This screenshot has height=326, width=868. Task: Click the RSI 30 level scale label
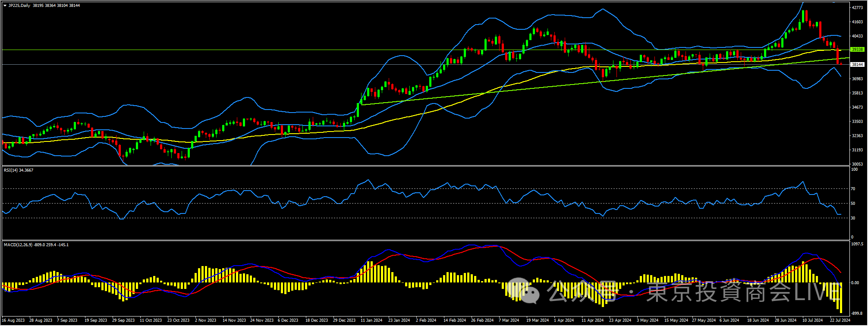pos(853,218)
